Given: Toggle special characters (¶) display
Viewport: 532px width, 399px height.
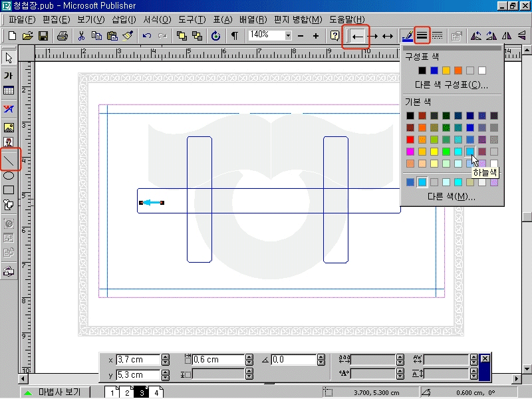Looking at the screenshot, I should 235,36.
